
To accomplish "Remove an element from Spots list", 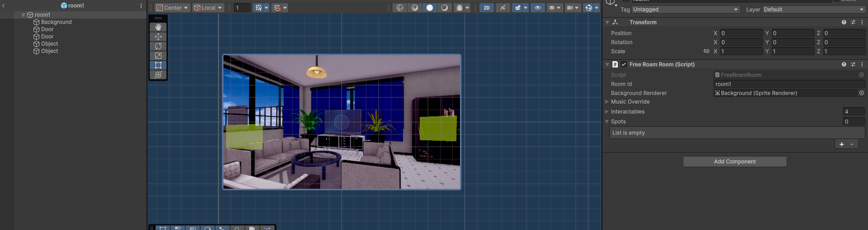I will (852, 144).
